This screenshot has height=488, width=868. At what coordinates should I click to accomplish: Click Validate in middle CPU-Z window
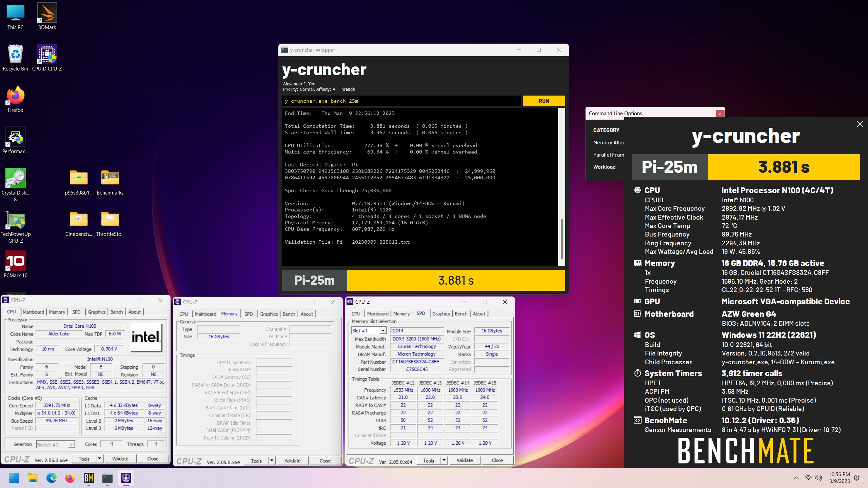292,461
